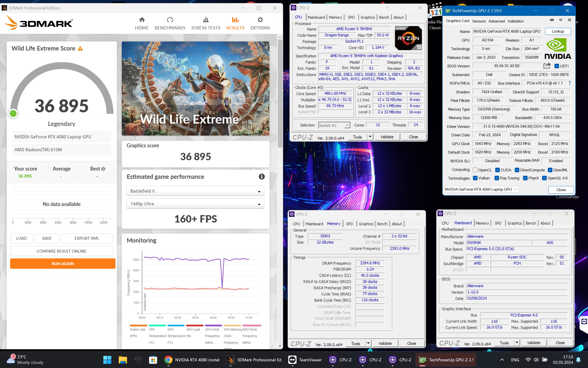Open the 3DMark HOME icon
588x368 pixels.
pyautogui.click(x=142, y=20)
